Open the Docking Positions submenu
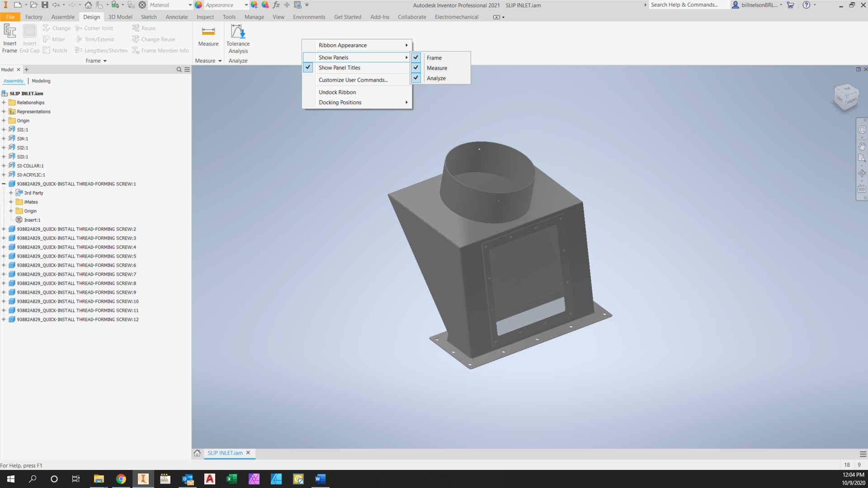This screenshot has height=488, width=868. pos(357,103)
